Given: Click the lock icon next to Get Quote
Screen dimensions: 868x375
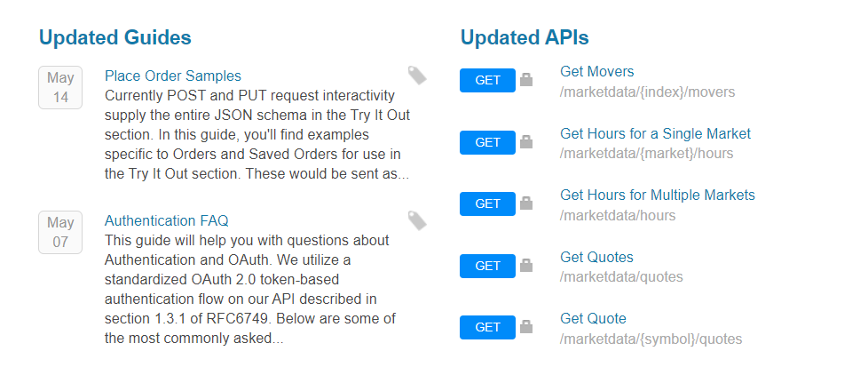Looking at the screenshot, I should click(x=526, y=327).
